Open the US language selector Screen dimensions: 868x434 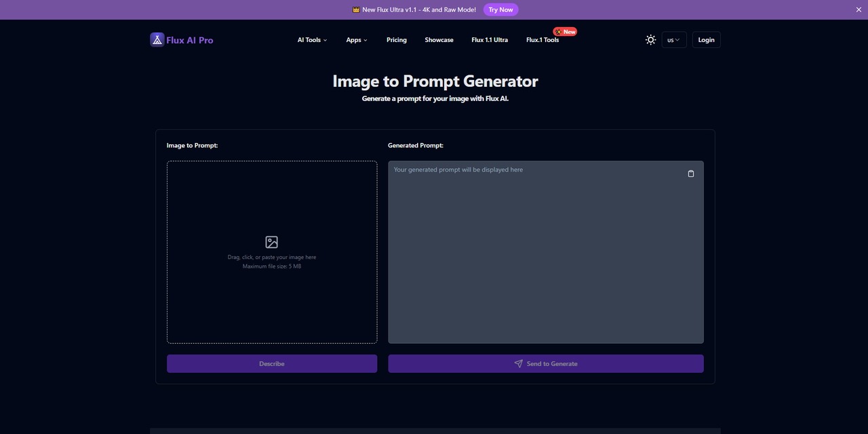[x=674, y=40]
